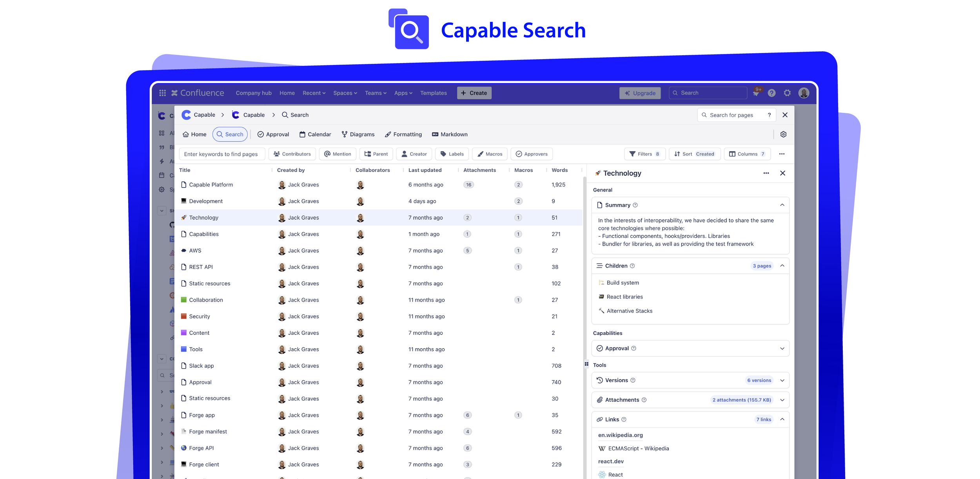
Task: Click the help question mark icon
Action: click(771, 93)
